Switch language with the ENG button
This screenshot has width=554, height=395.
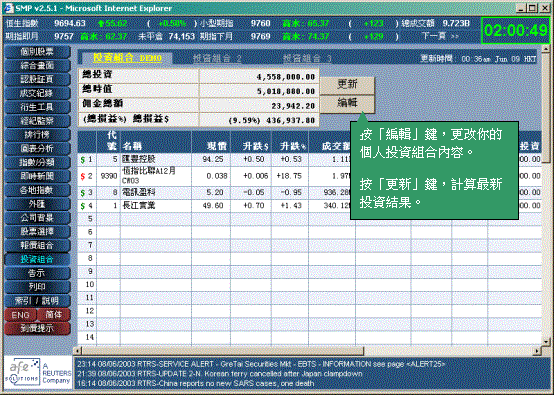click(x=20, y=314)
